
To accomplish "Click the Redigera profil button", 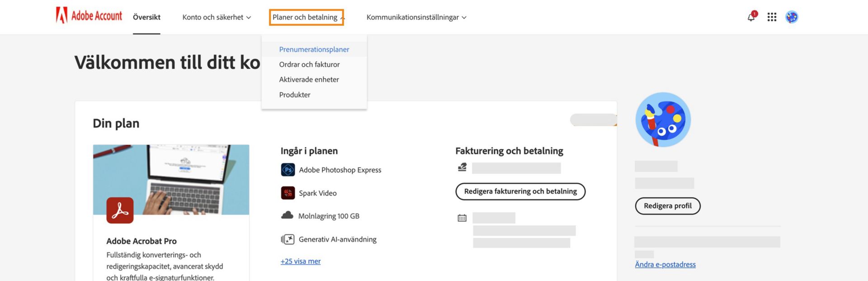I will pyautogui.click(x=668, y=206).
